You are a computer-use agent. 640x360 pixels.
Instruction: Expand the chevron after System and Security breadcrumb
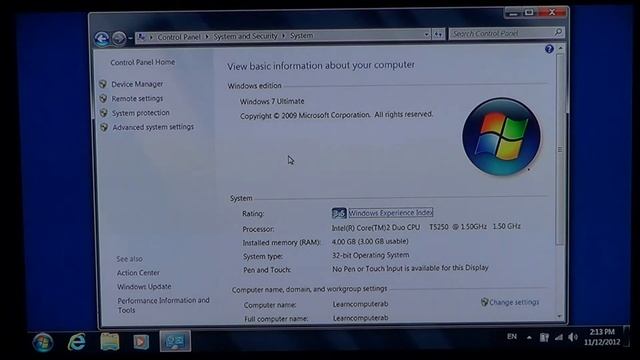point(283,36)
